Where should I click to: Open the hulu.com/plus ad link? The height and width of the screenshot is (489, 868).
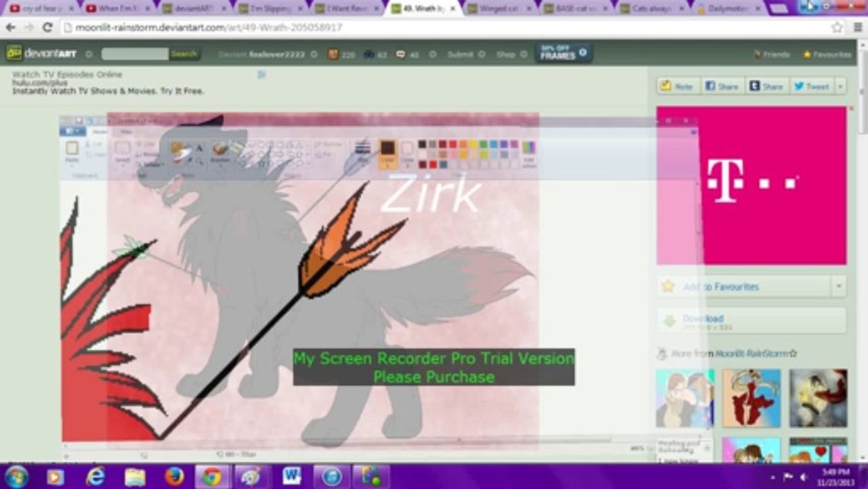[39, 83]
